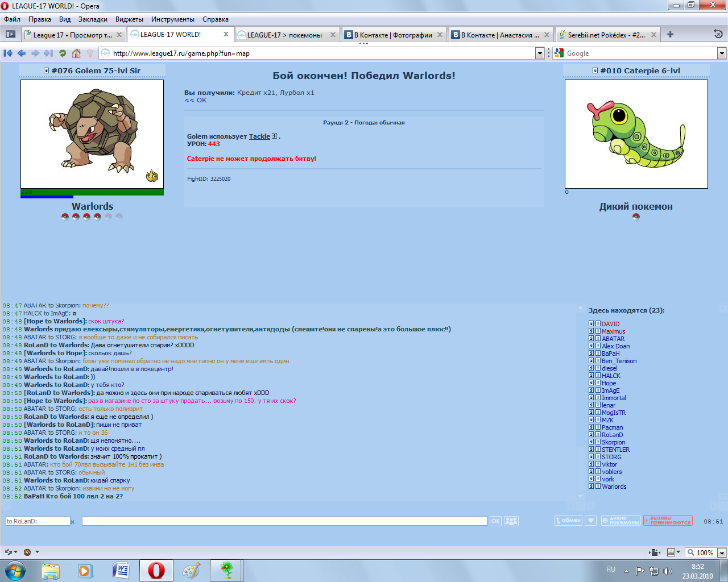The image size is (728, 582).
Task: Switch to League 17 • Просмотр tab
Action: (73, 35)
